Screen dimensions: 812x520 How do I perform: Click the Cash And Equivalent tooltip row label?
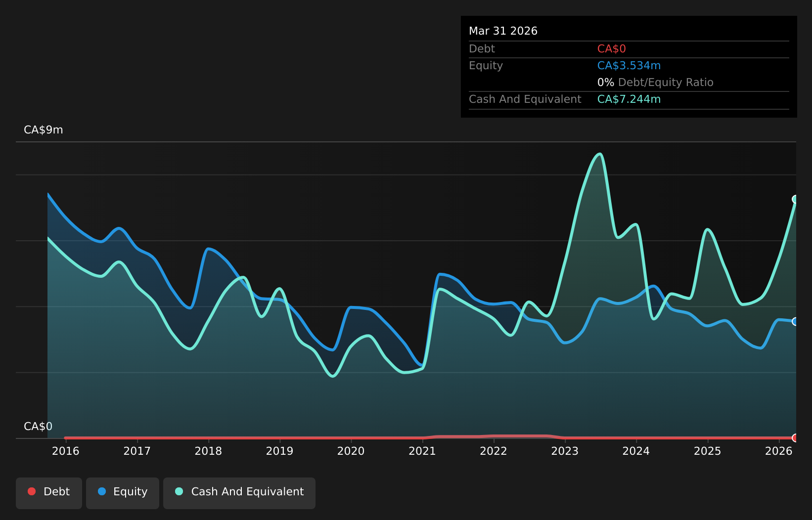point(525,99)
